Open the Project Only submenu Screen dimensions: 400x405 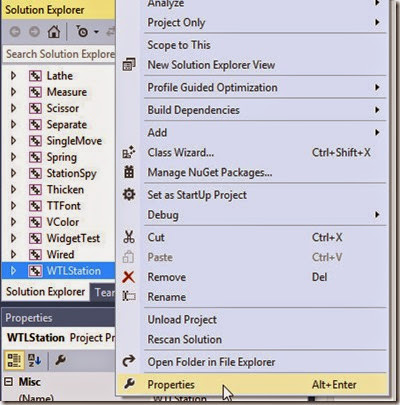(253, 23)
